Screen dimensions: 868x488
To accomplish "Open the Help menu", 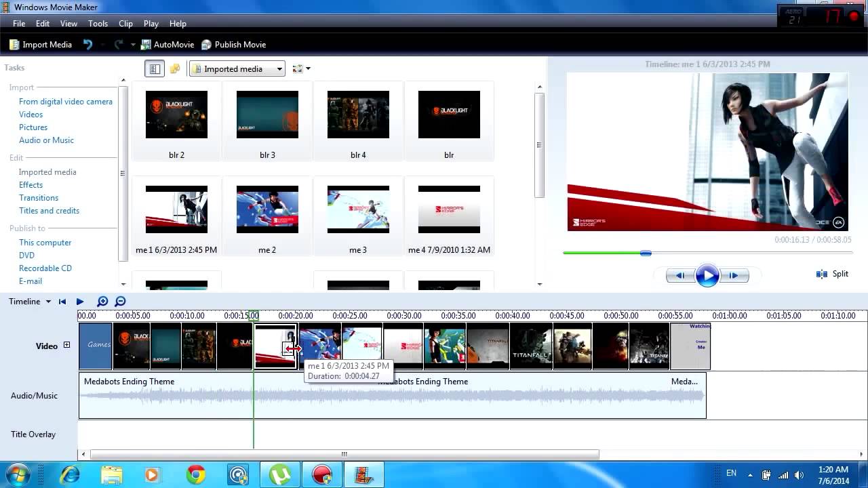I will [x=178, y=24].
